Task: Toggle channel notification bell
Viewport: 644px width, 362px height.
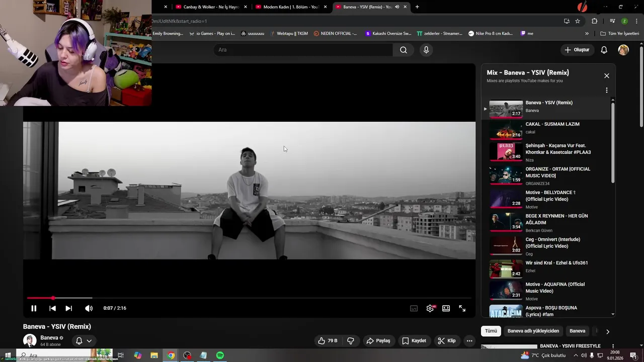Action: click(79, 341)
